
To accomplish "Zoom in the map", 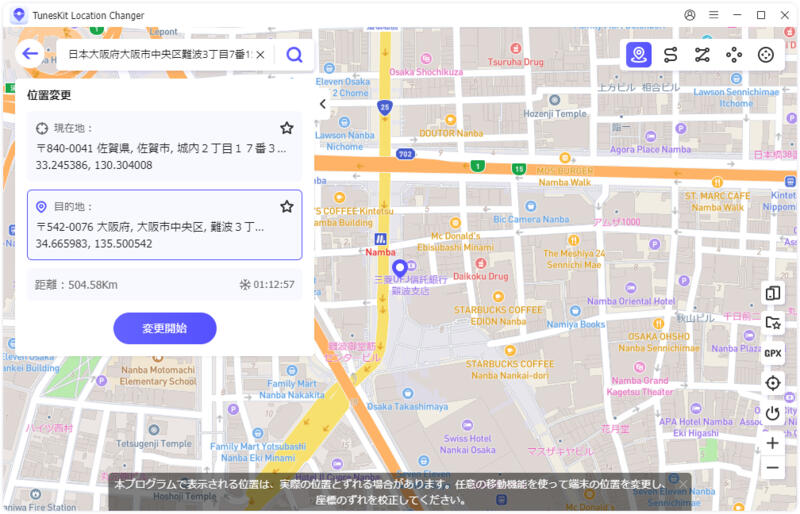I will [773, 443].
